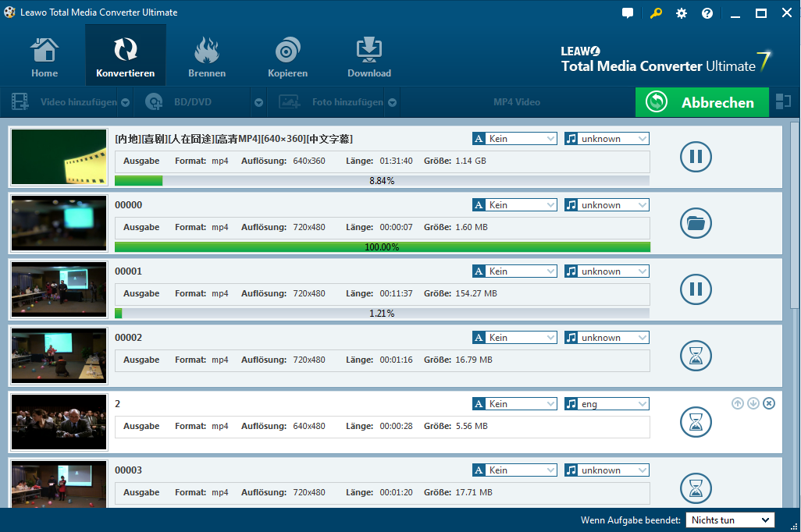801x532 pixels.
Task: Pause conversion of the first Chinese-titled video
Action: (x=696, y=157)
